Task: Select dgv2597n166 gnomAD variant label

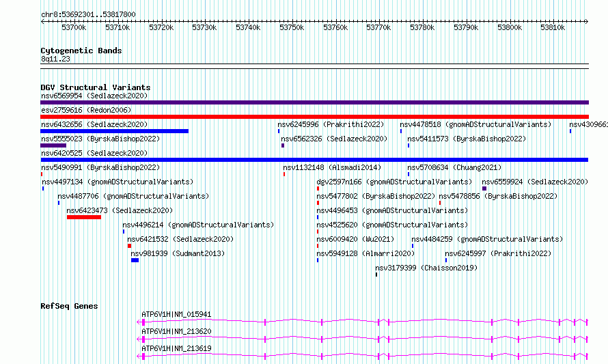Action: click(x=394, y=182)
